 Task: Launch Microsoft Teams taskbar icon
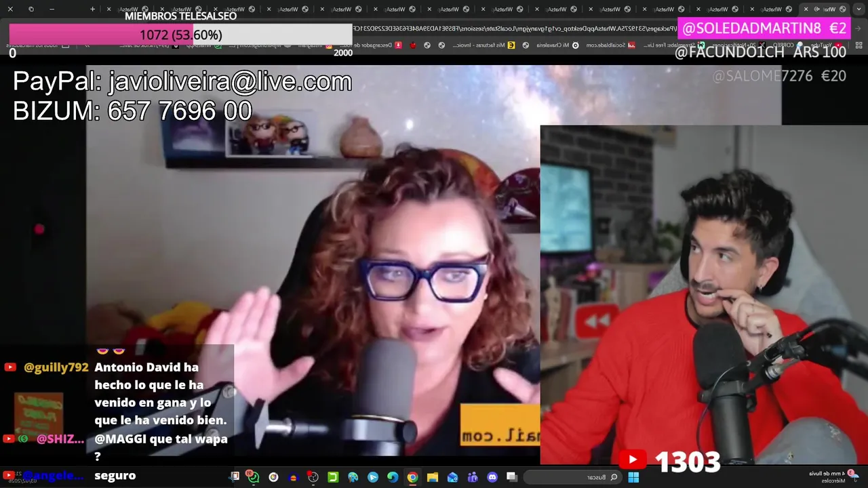(x=473, y=477)
